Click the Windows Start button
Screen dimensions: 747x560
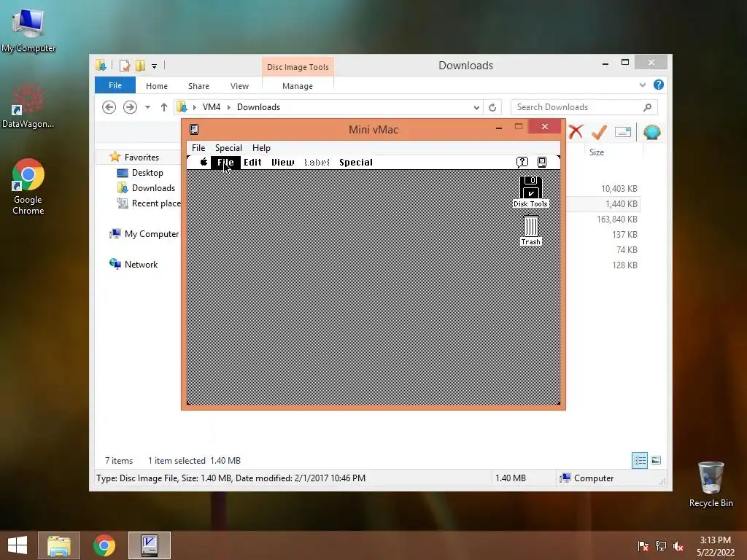18,545
